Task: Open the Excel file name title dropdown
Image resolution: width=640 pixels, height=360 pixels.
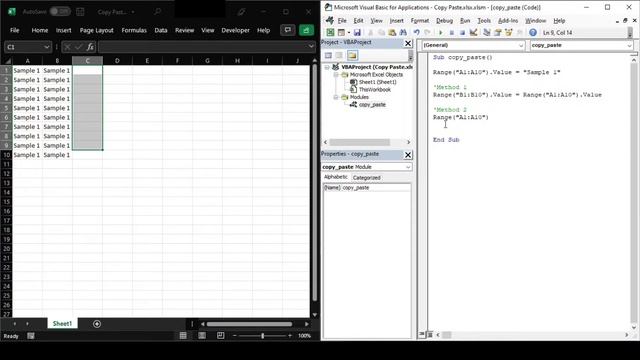Action: (x=133, y=12)
